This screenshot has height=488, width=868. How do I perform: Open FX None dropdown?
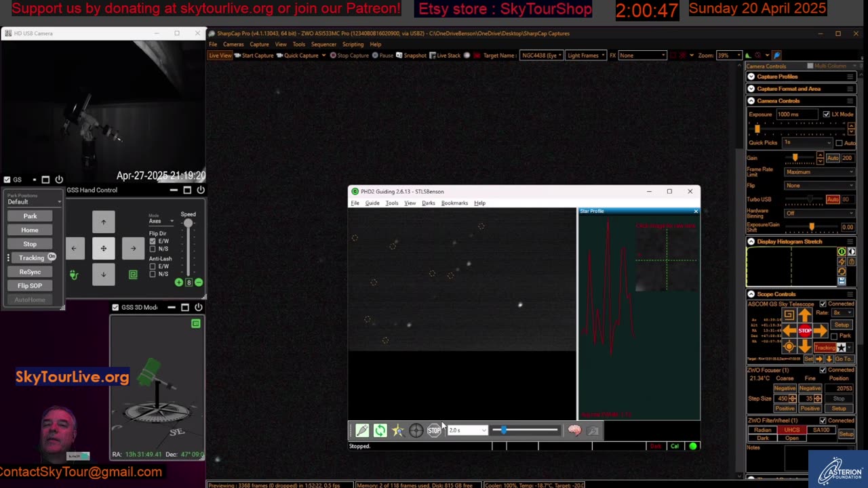[x=642, y=55]
